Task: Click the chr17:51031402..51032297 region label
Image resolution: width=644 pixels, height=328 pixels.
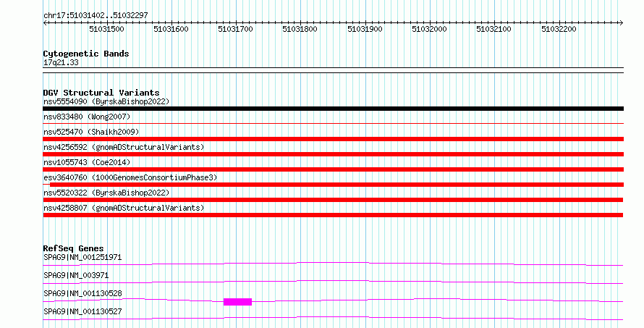Action: coord(96,16)
